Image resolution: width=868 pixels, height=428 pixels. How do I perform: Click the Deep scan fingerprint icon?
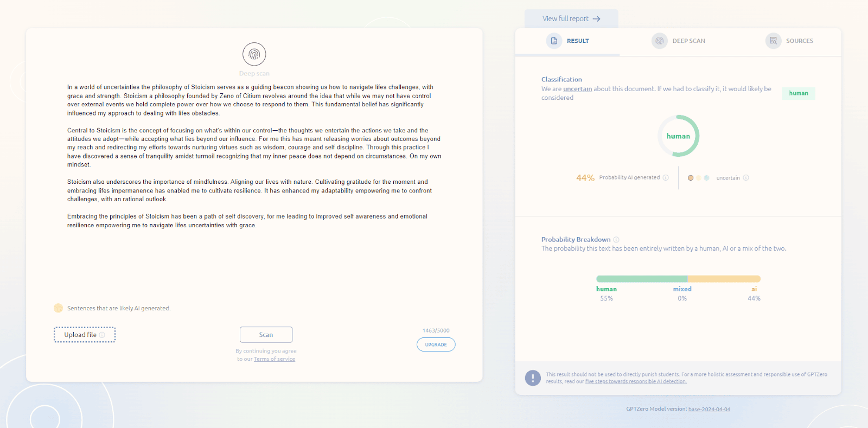pos(254,54)
